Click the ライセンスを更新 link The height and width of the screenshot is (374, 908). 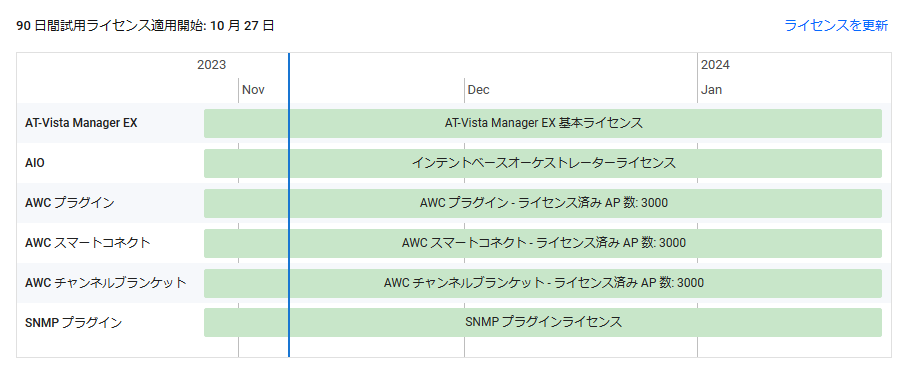click(836, 25)
